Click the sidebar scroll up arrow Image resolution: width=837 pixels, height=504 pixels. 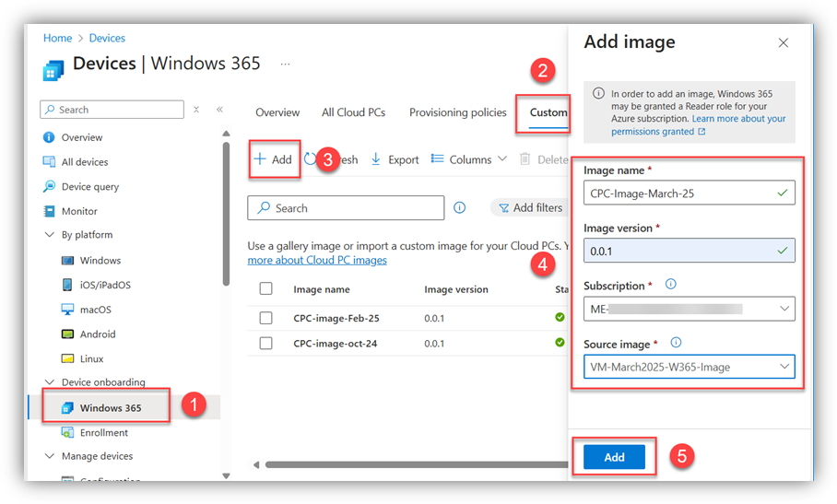point(227,134)
